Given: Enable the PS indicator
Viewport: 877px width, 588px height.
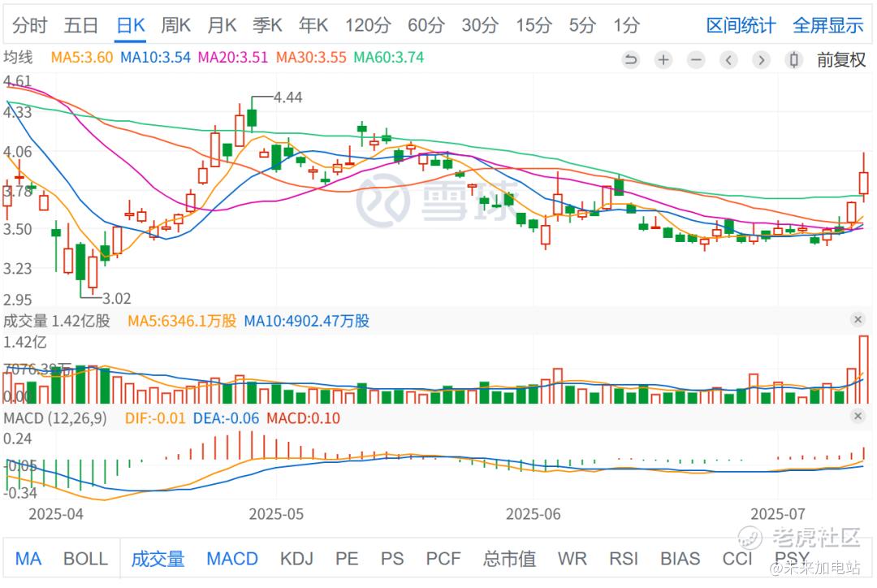Looking at the screenshot, I should [392, 558].
